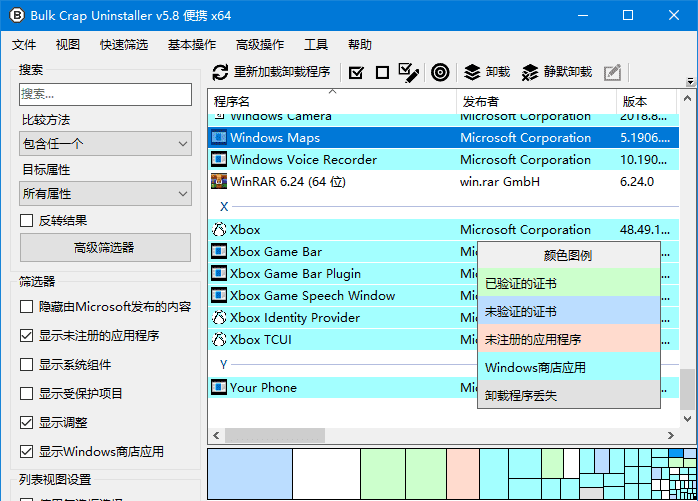Click horizontal scrollbar right arrow
This screenshot has height=501, width=698.
tap(671, 435)
